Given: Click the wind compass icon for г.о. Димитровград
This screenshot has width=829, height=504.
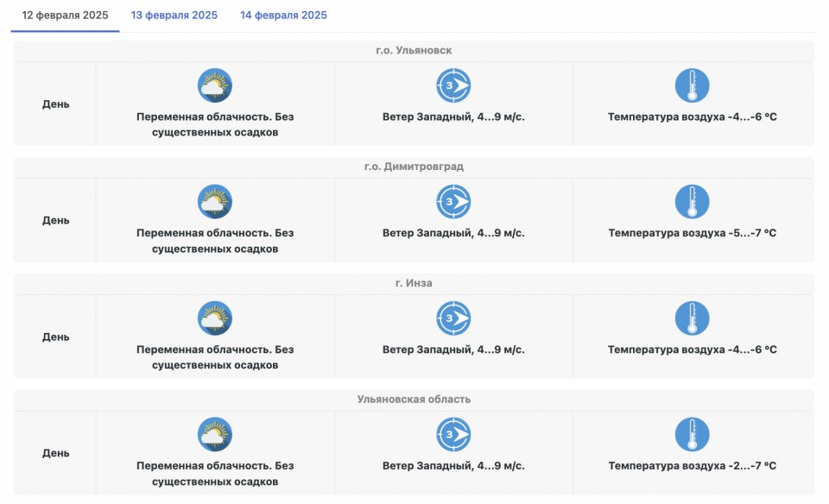Looking at the screenshot, I should point(453,202).
